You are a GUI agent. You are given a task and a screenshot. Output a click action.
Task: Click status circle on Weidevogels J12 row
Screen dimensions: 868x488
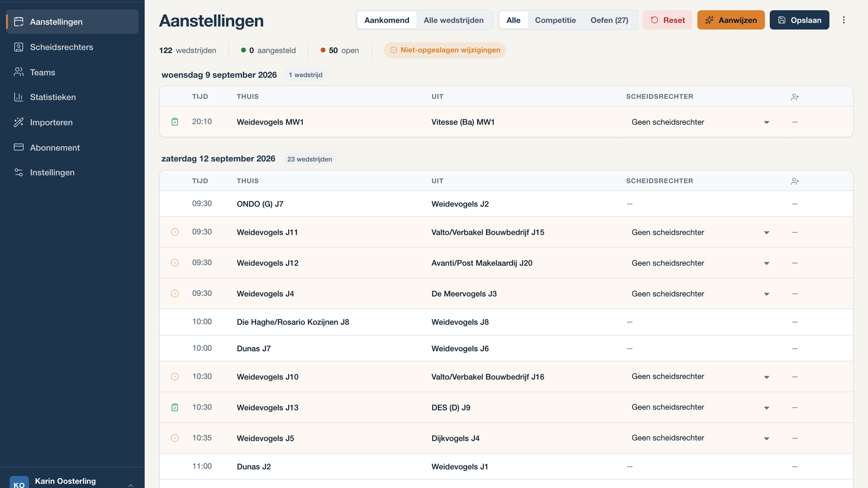coord(175,263)
